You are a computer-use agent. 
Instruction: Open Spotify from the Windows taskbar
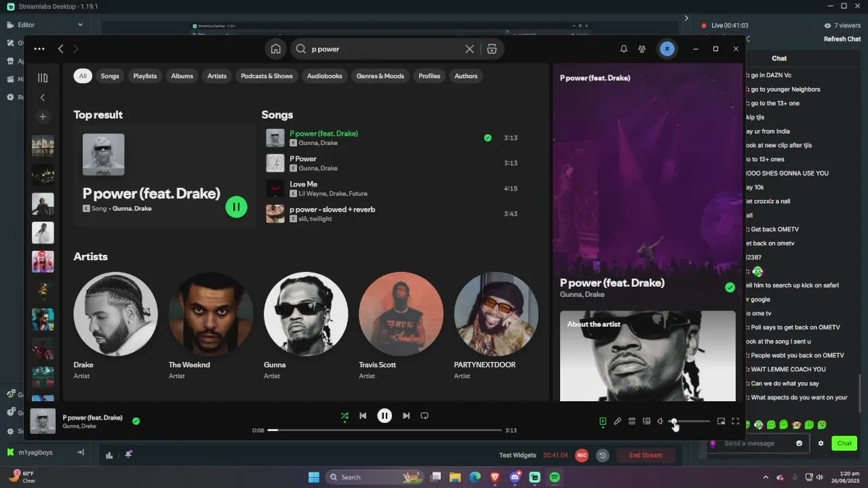coord(555,477)
